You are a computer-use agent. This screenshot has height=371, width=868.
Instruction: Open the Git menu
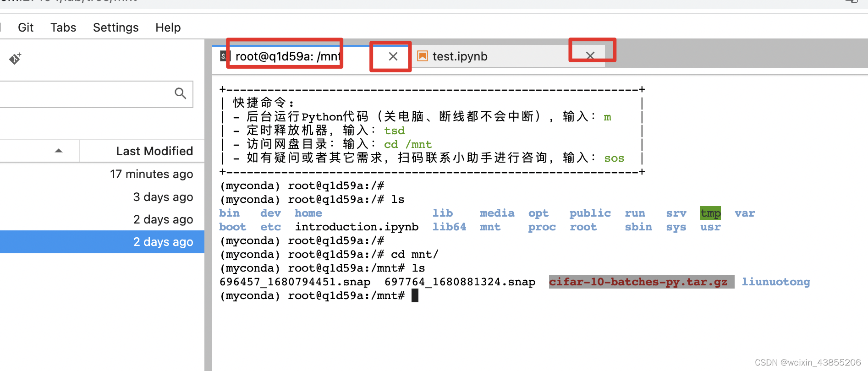click(x=26, y=27)
